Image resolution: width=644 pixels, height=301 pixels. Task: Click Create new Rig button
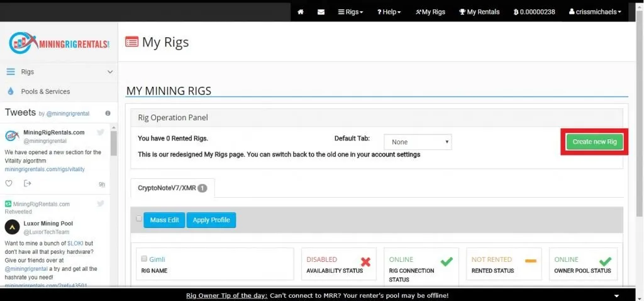(594, 142)
